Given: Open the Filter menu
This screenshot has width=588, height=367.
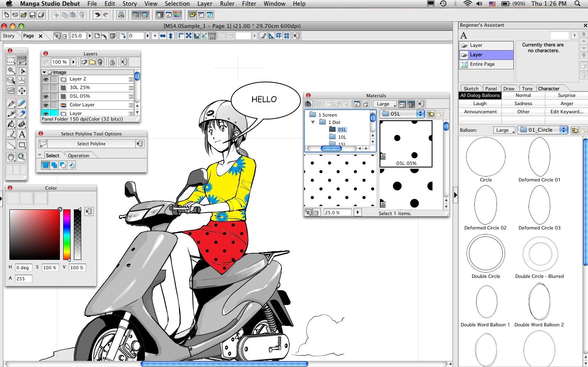Looking at the screenshot, I should [x=249, y=4].
